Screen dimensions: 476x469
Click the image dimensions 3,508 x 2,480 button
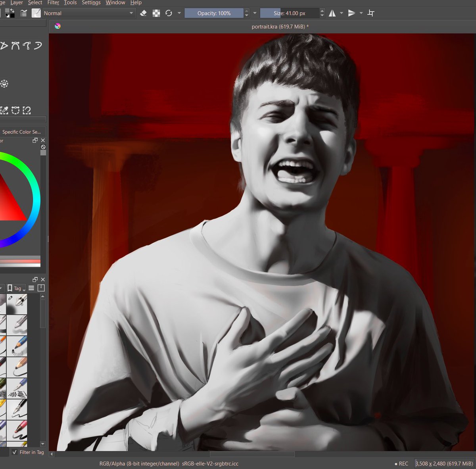444,463
